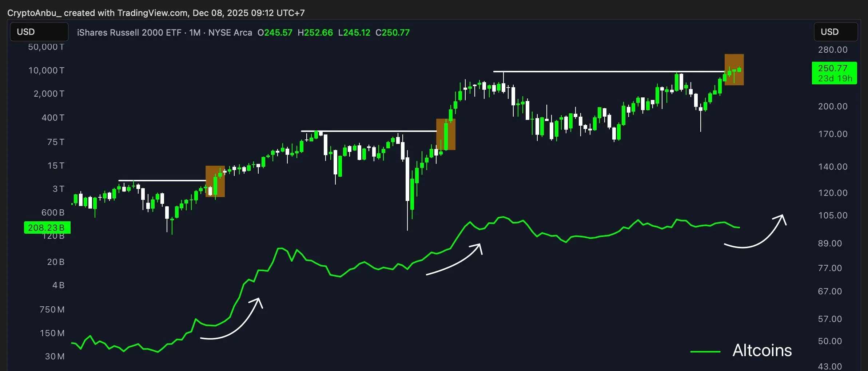Click the 30M left scale label
The width and height of the screenshot is (868, 371).
click(x=55, y=356)
